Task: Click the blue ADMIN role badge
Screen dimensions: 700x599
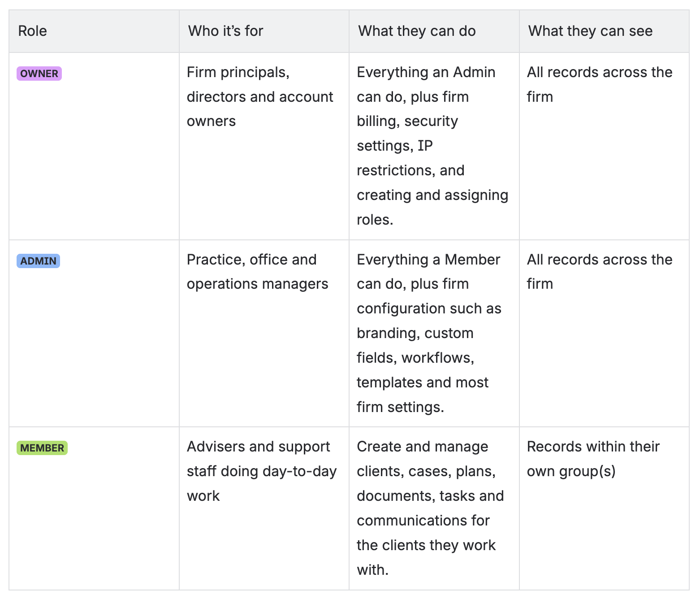Action: point(38,261)
